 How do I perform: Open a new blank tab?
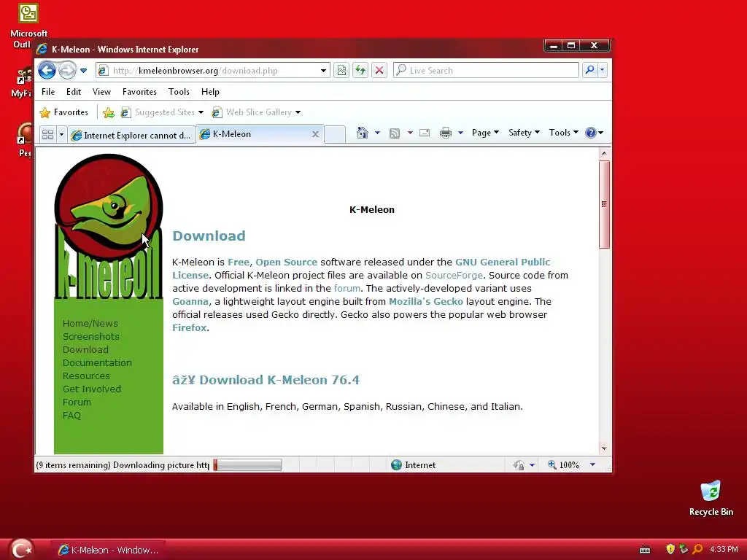pyautogui.click(x=335, y=135)
